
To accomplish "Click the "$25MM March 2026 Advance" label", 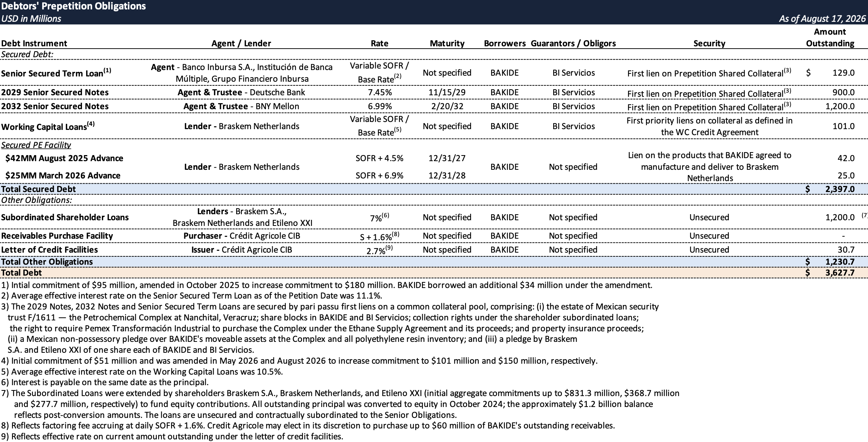I will coord(63,175).
